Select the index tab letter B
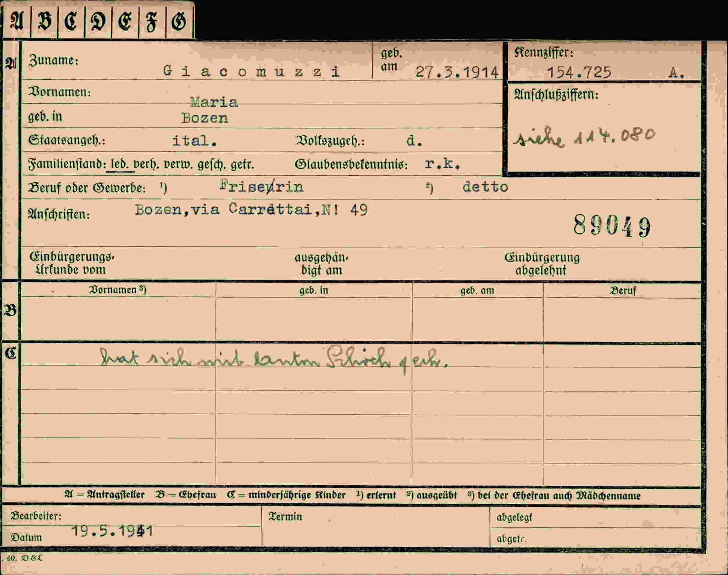 [44, 21]
